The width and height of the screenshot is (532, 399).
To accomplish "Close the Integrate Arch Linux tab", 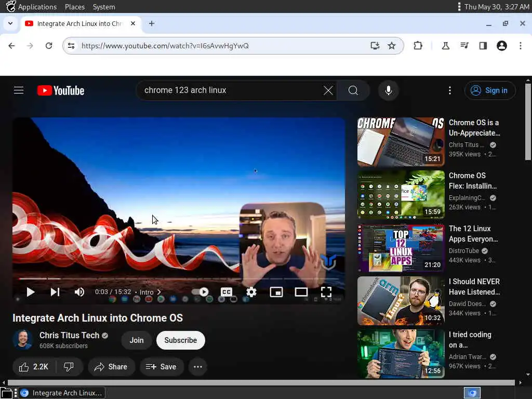I will point(133,23).
